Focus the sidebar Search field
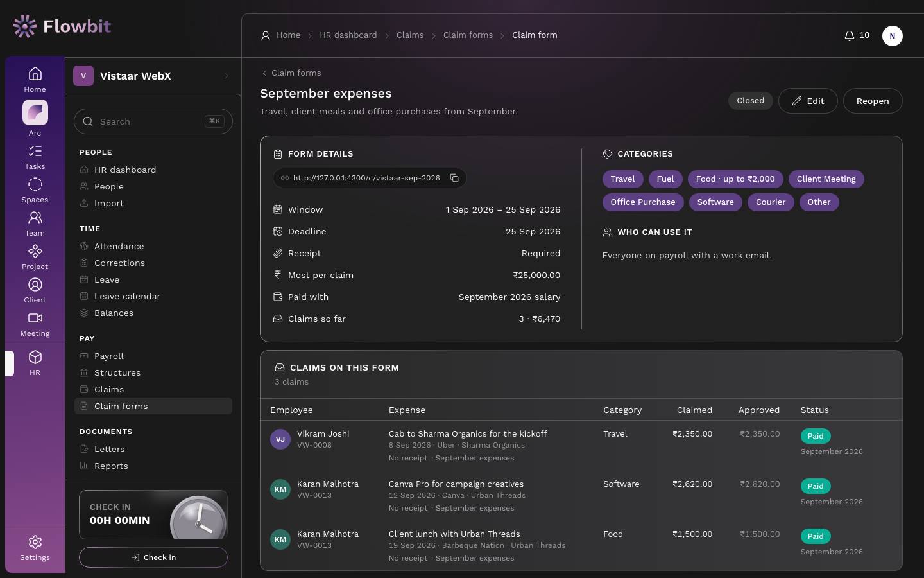924x578 pixels. pos(153,121)
